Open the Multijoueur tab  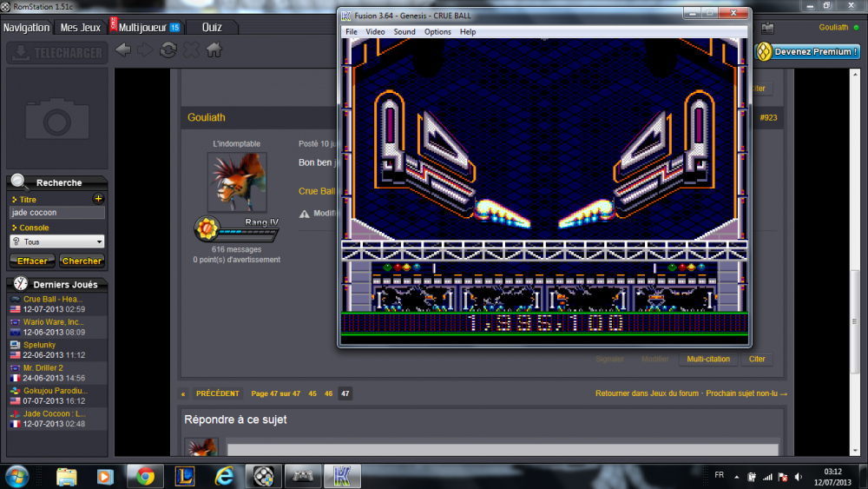pyautogui.click(x=145, y=27)
